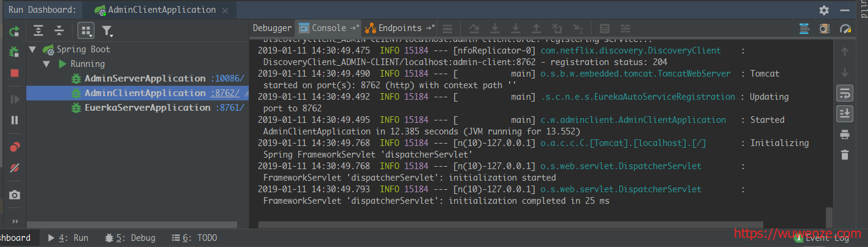Click the Show Execution Point lines icon
Viewport: 868px width, 247px height.
click(447, 28)
